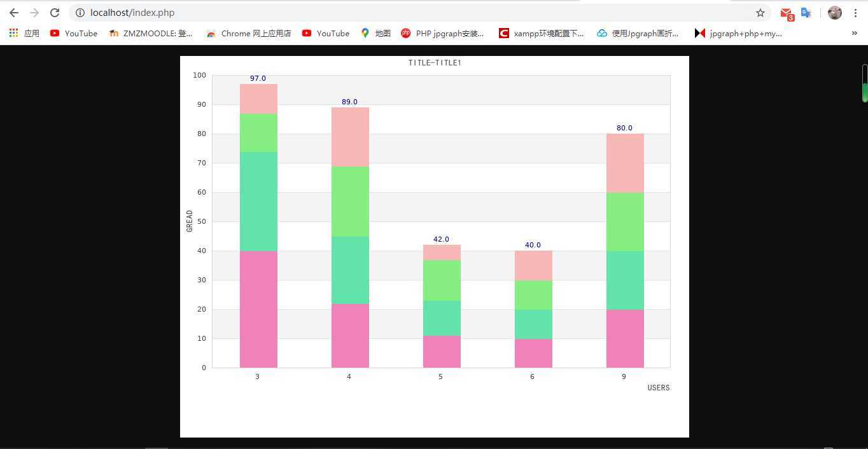The height and width of the screenshot is (449, 868).
Task: Click the teal segment of bar 3
Action: (x=258, y=201)
